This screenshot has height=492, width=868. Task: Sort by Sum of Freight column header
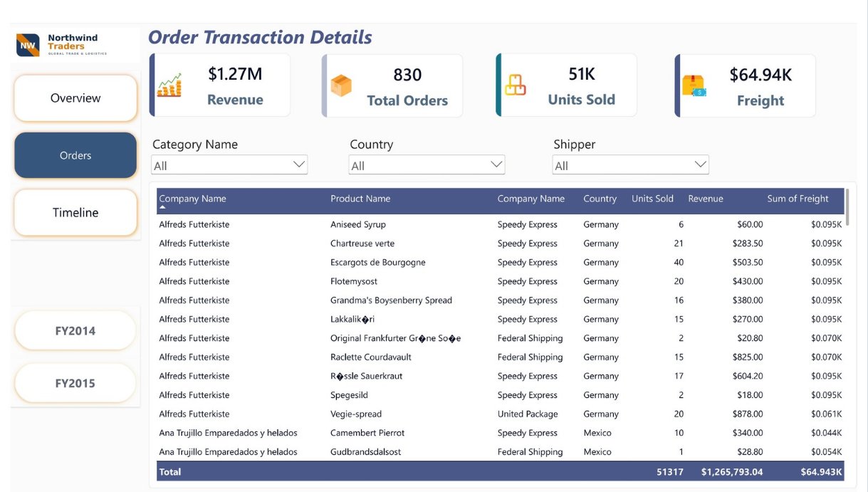pyautogui.click(x=798, y=199)
